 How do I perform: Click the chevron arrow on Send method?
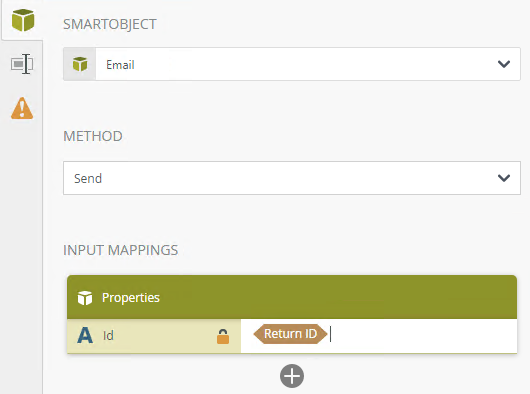tap(504, 178)
